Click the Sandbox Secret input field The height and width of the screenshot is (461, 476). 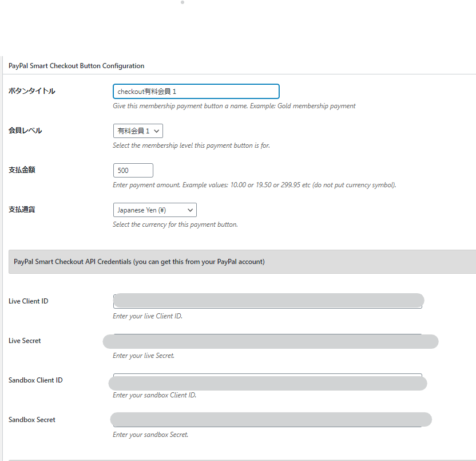click(x=268, y=420)
